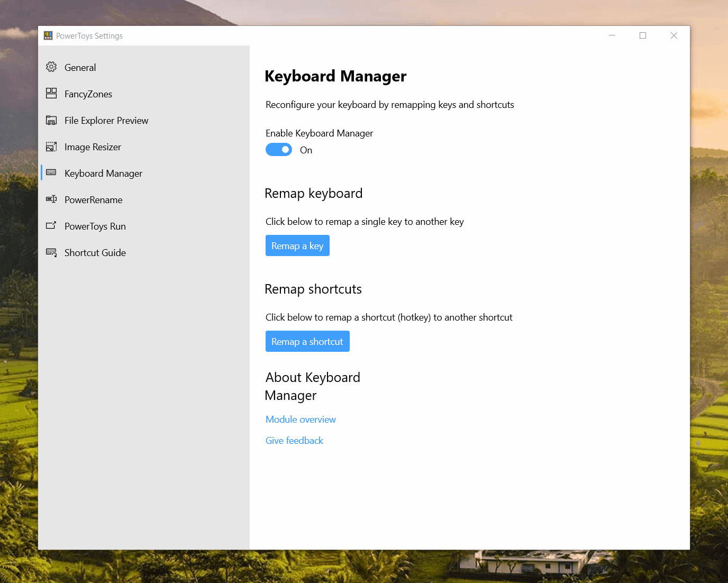Select the PowerToys Run menu label
The height and width of the screenshot is (583, 728).
(x=95, y=226)
